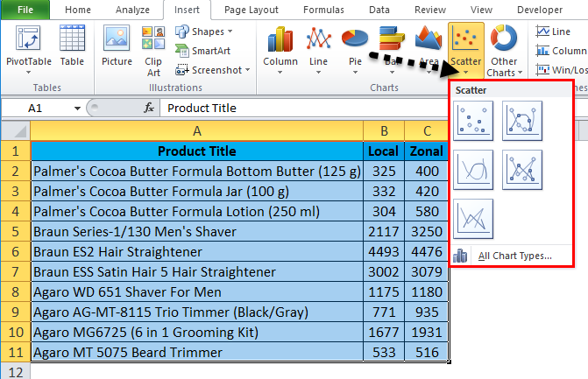Select the Insert tab

(x=187, y=10)
